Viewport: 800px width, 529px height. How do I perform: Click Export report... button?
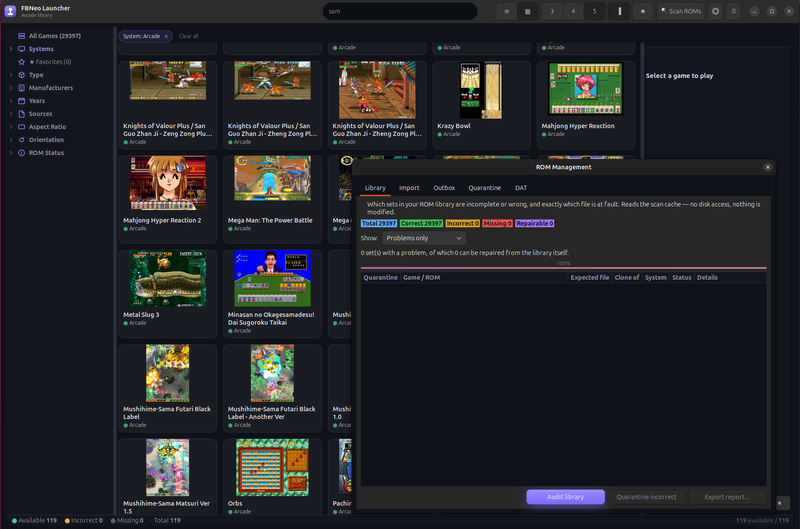727,497
